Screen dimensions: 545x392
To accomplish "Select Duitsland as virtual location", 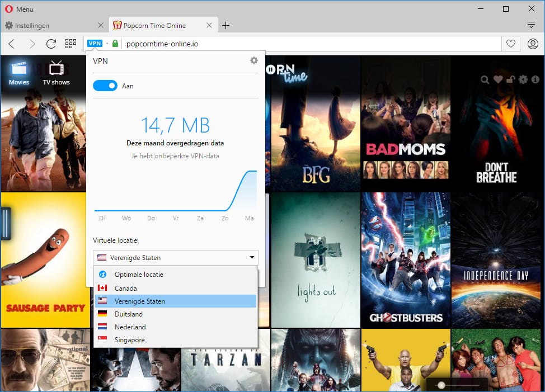I will coord(176,314).
